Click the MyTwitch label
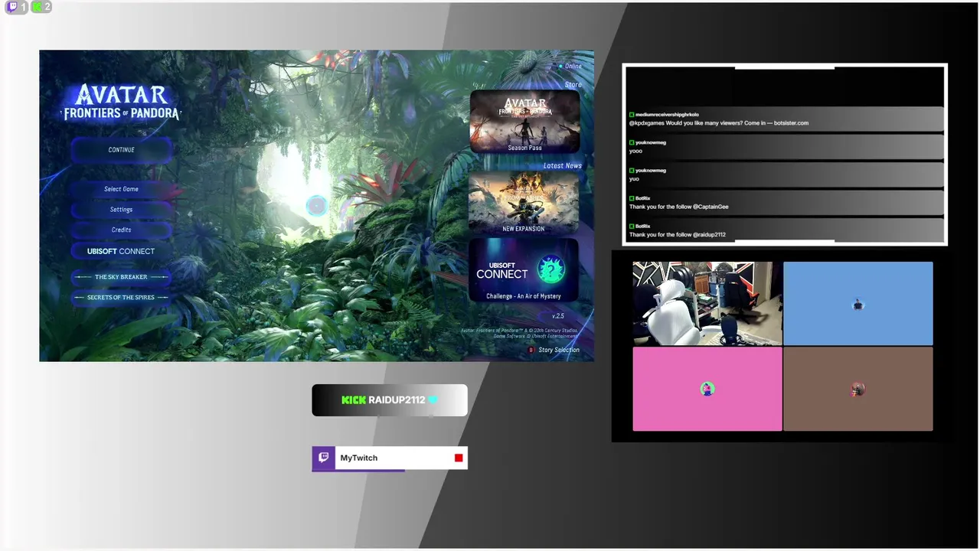 pos(359,458)
